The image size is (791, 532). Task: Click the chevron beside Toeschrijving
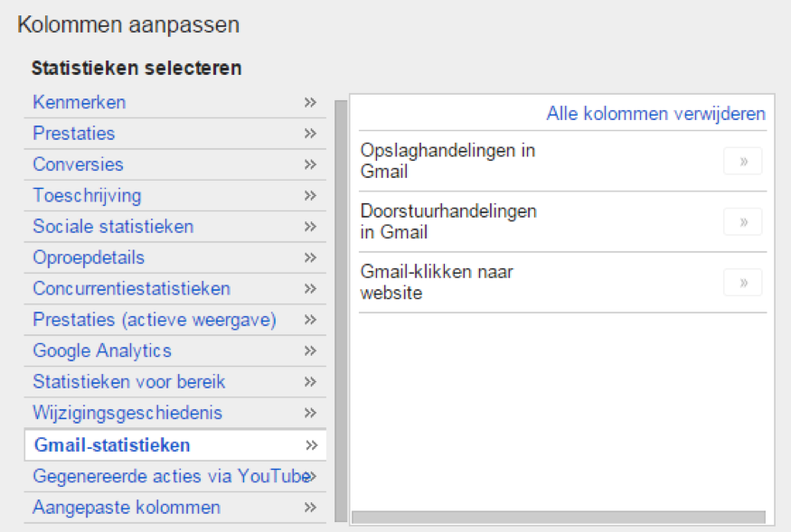pyautogui.click(x=310, y=196)
